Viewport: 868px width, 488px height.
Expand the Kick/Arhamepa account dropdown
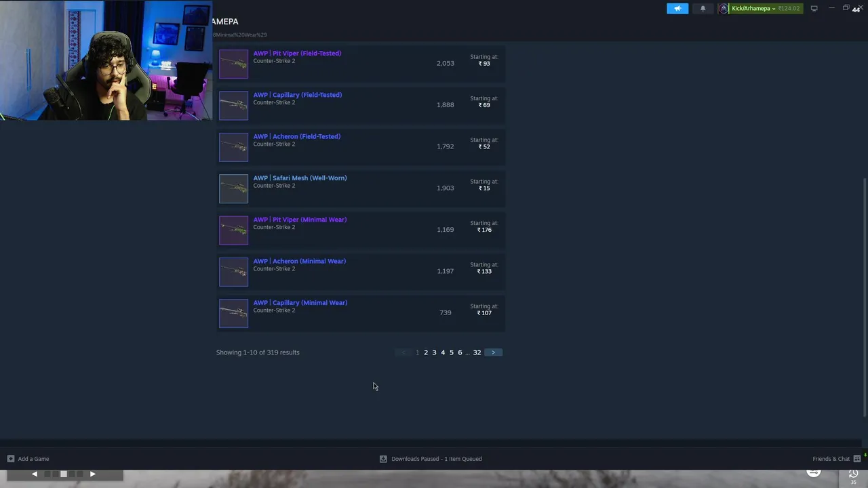pyautogui.click(x=753, y=8)
